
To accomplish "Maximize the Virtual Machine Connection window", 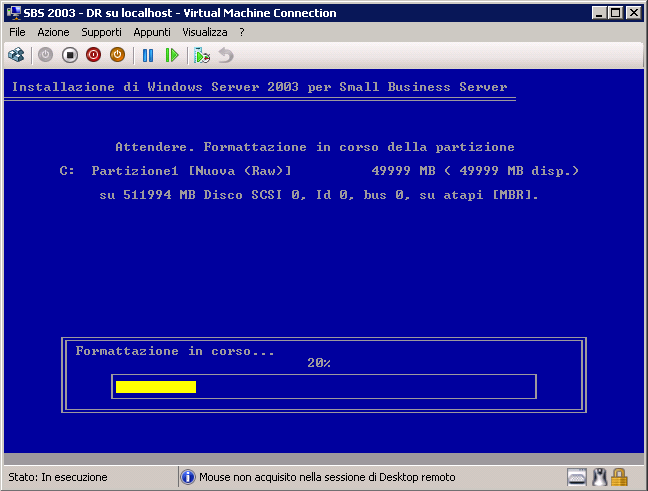I will tap(616, 13).
